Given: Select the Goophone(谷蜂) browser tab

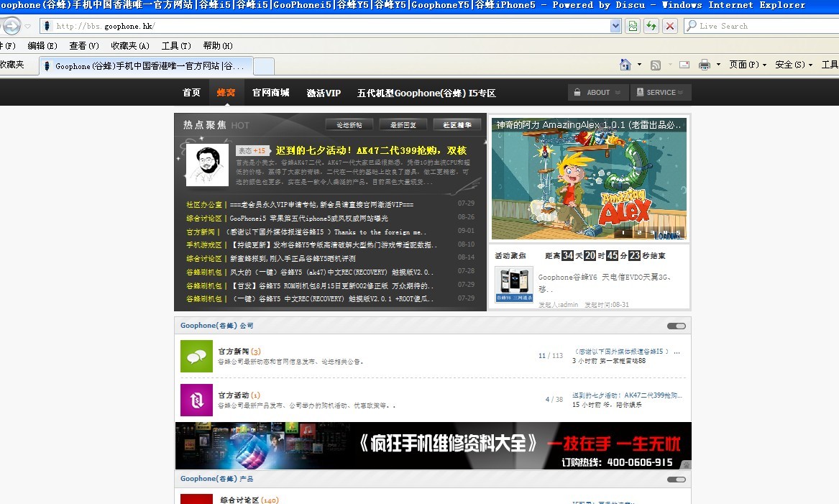Looking at the screenshot, I should point(145,66).
